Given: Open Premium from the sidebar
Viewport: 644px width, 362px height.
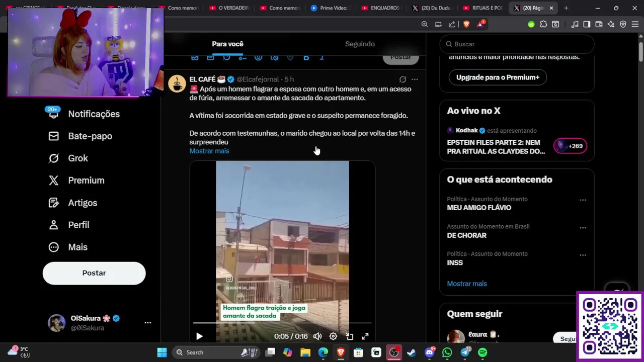Looking at the screenshot, I should click(x=76, y=180).
